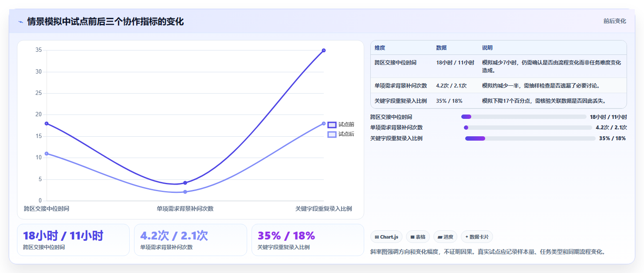Open the 18小时 / 11小时 stat card
644x273 pixels.
click(x=73, y=240)
